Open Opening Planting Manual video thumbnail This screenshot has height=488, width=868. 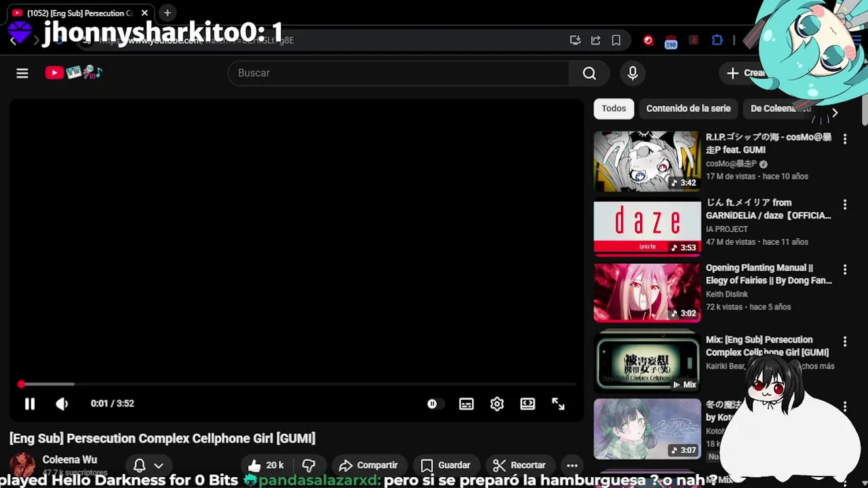point(647,292)
